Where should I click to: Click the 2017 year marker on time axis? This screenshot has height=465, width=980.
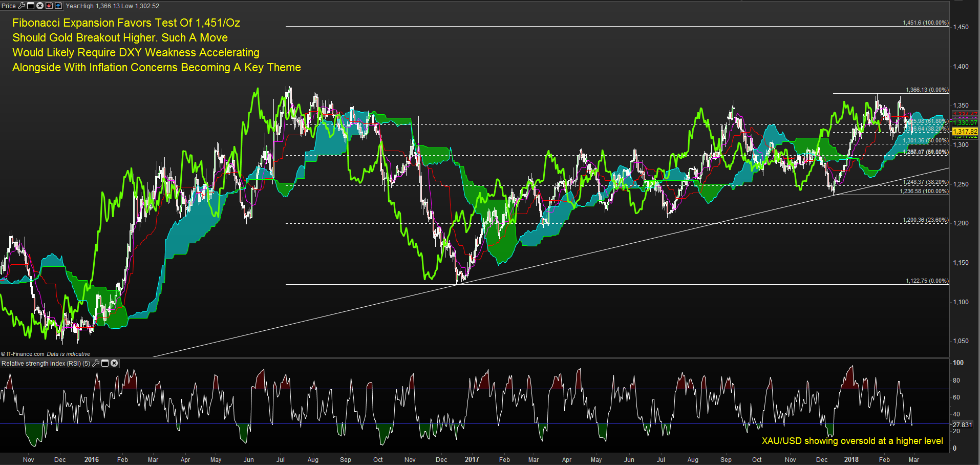[x=472, y=459]
